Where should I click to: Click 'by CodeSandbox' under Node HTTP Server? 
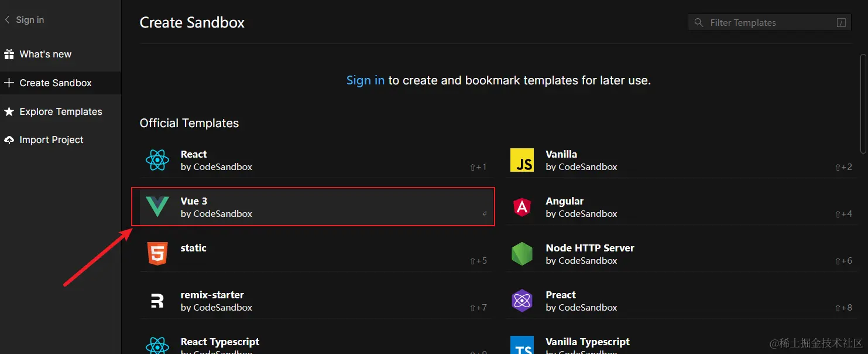(581, 261)
